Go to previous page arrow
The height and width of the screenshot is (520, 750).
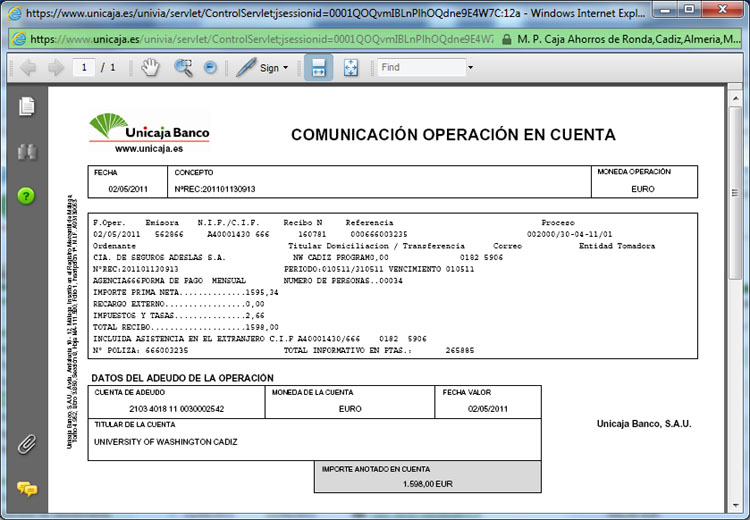tap(28, 67)
